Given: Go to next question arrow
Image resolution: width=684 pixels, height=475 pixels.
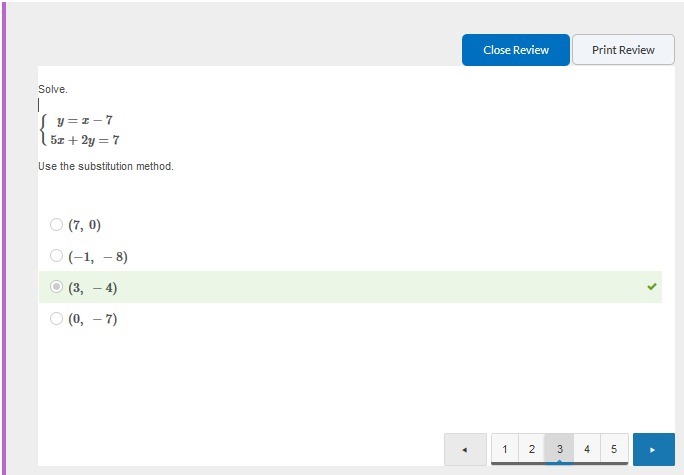Looking at the screenshot, I should tap(653, 449).
